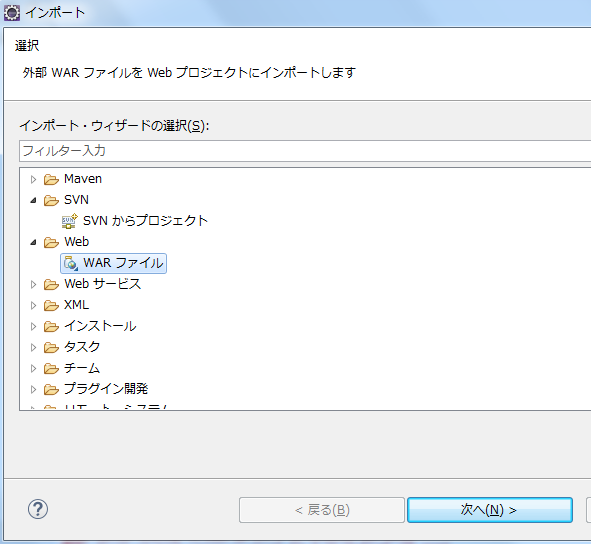Click the XML folder icon

[51, 305]
